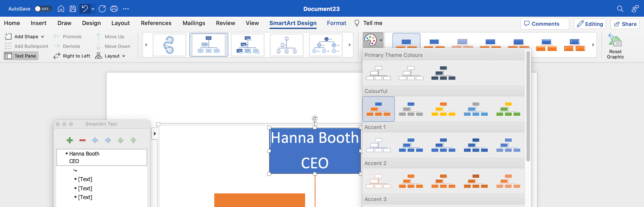Go to the Draw tab
Viewport: 644px width, 207px height.
[64, 23]
